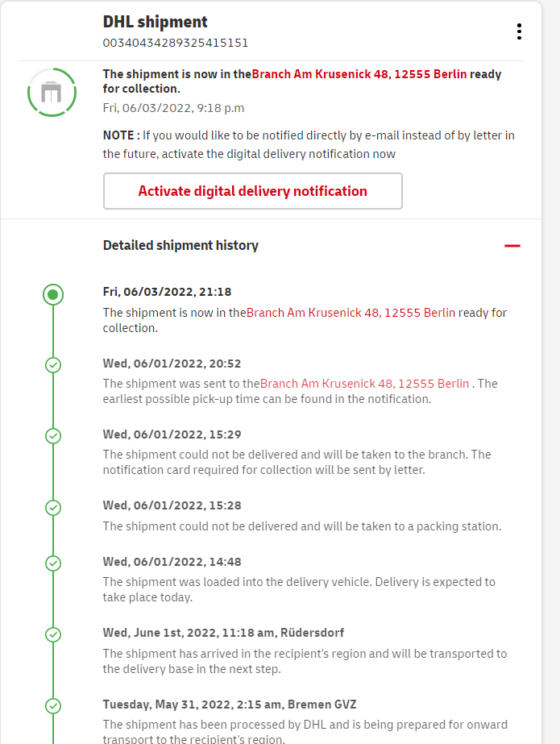Click the DHL shipment title
This screenshot has width=560, height=744.
click(155, 22)
